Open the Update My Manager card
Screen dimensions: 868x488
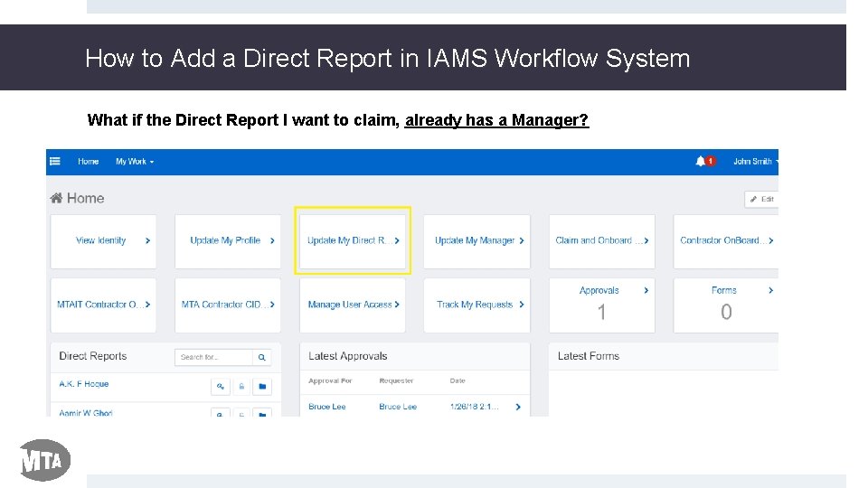click(477, 241)
